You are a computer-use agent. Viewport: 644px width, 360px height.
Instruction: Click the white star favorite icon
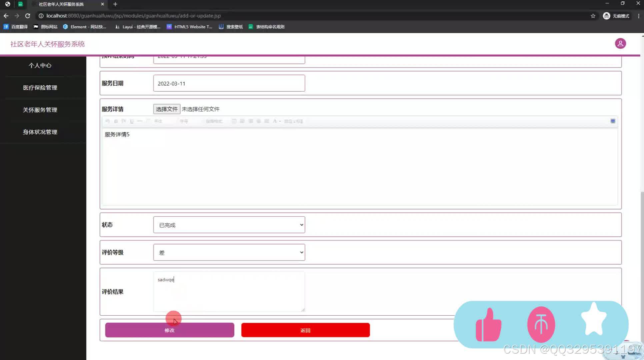point(594,319)
